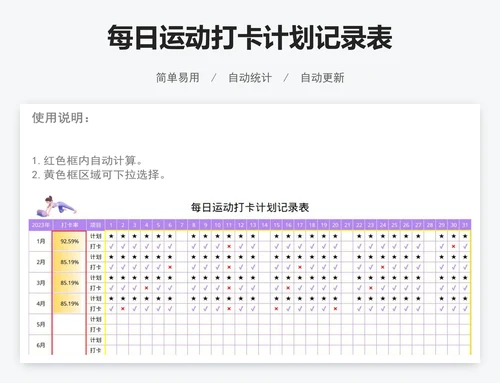Click the 6月 month cell

[40, 345]
